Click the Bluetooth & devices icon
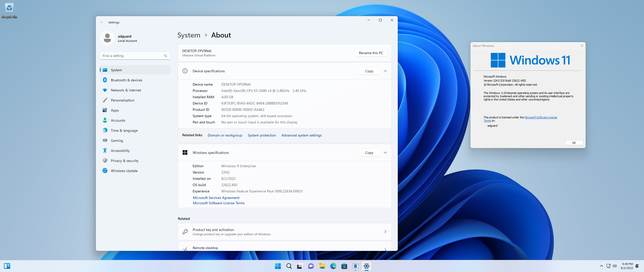Screen dimensions: 644x272 tap(105, 80)
